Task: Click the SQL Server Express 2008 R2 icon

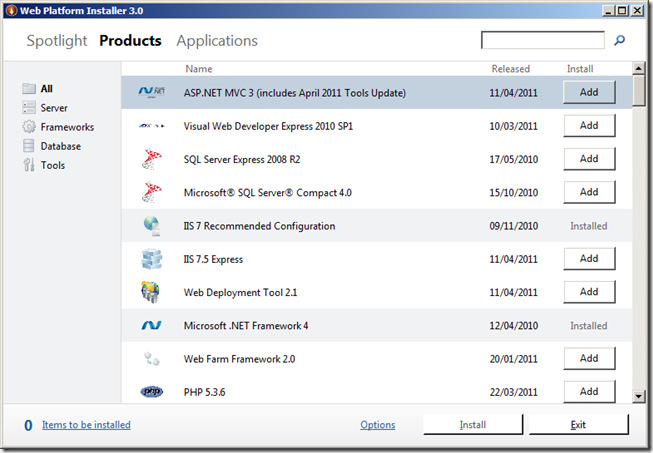Action: tap(152, 159)
